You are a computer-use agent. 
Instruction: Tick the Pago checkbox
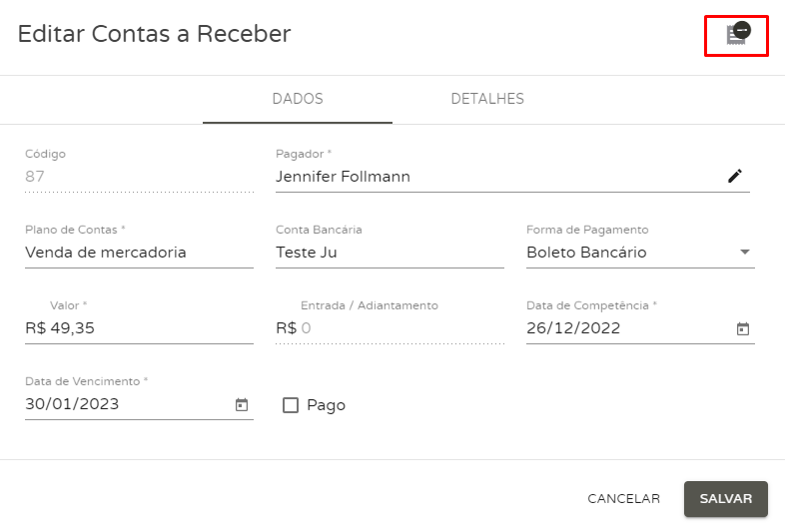[291, 405]
